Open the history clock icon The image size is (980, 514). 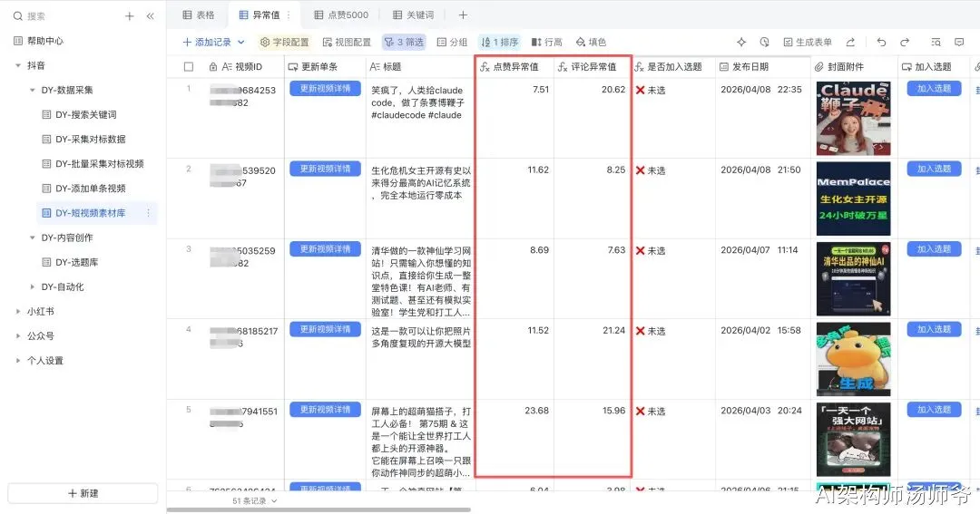pos(764,42)
